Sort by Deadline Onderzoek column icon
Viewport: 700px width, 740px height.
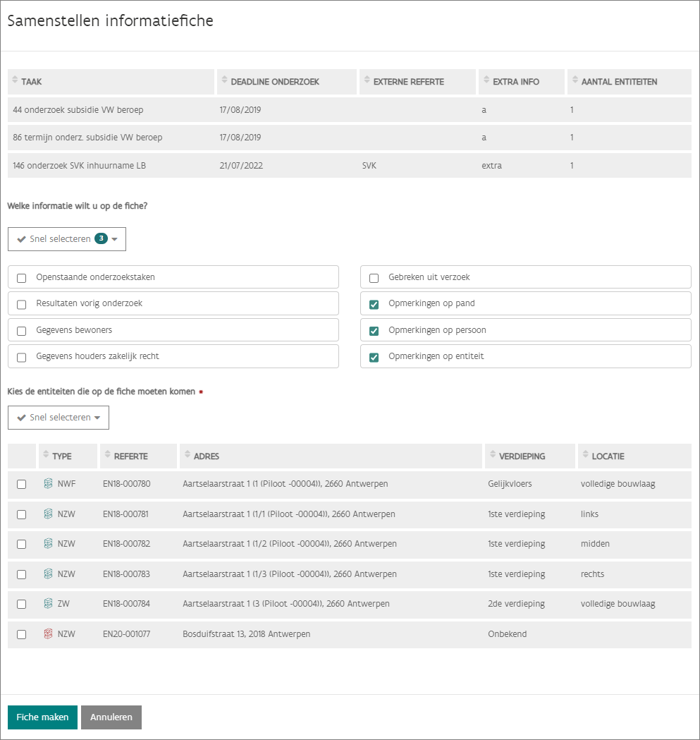pos(224,81)
